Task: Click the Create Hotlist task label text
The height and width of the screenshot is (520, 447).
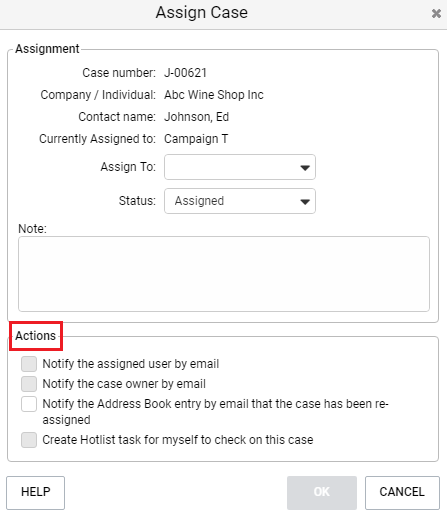Action: coord(178,440)
